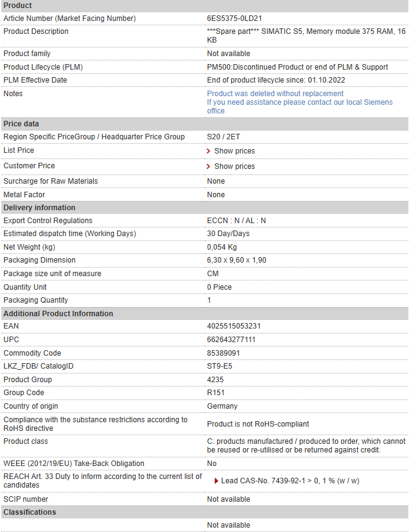Image resolution: width=417 pixels, height=532 pixels.
Task: Open 'Show prices' link for List Price
Action: click(234, 151)
